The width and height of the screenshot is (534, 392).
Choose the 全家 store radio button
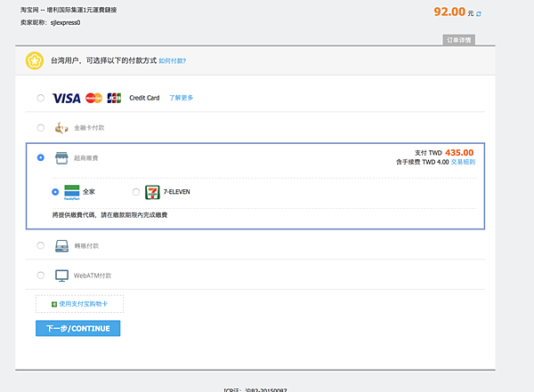pyautogui.click(x=55, y=192)
